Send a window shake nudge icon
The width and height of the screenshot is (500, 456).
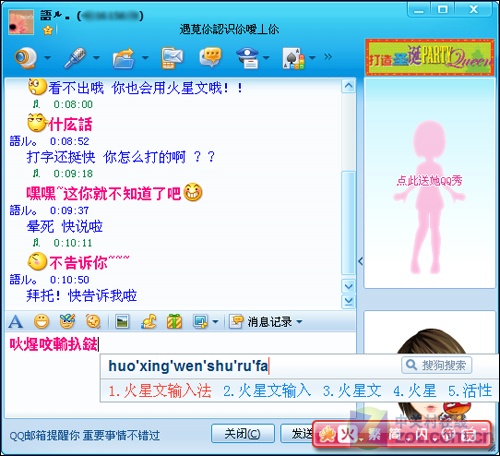click(x=93, y=322)
